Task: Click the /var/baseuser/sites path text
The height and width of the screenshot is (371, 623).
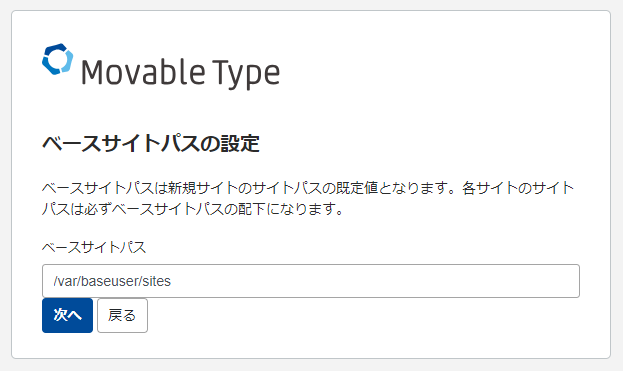Action: pyautogui.click(x=112, y=281)
